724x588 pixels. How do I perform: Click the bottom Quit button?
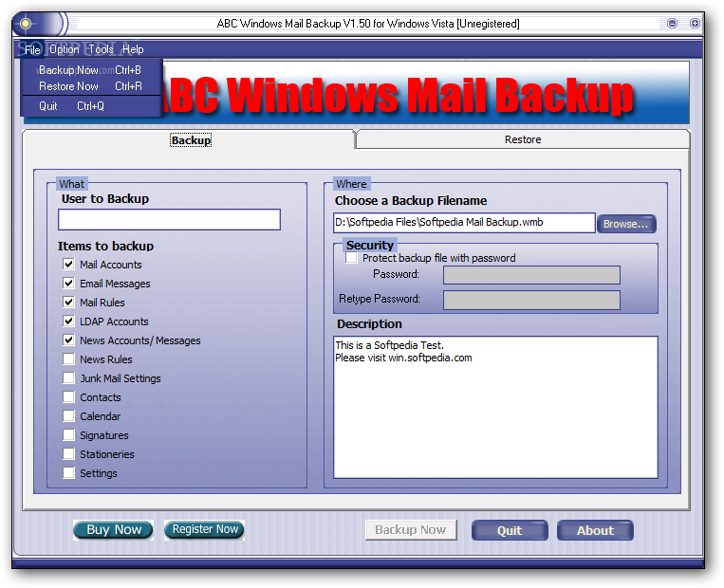coord(510,530)
